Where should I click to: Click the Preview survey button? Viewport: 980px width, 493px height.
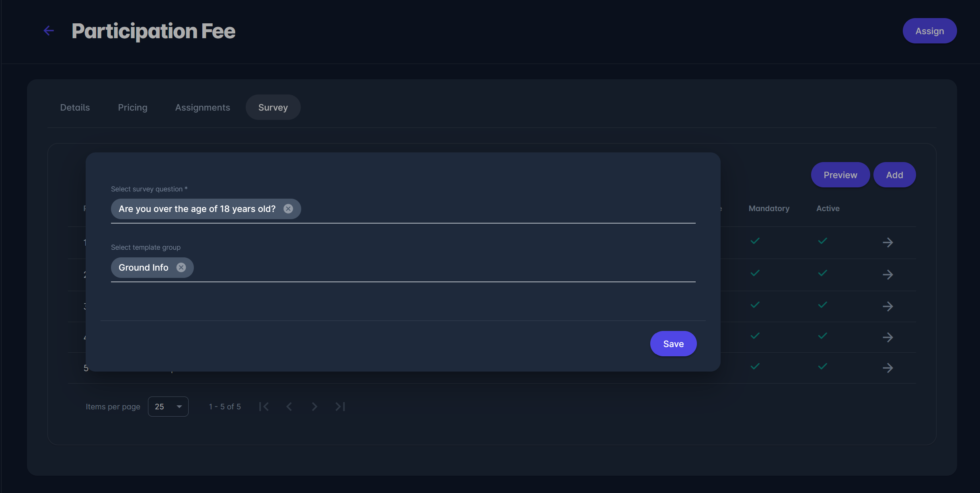[x=840, y=175]
